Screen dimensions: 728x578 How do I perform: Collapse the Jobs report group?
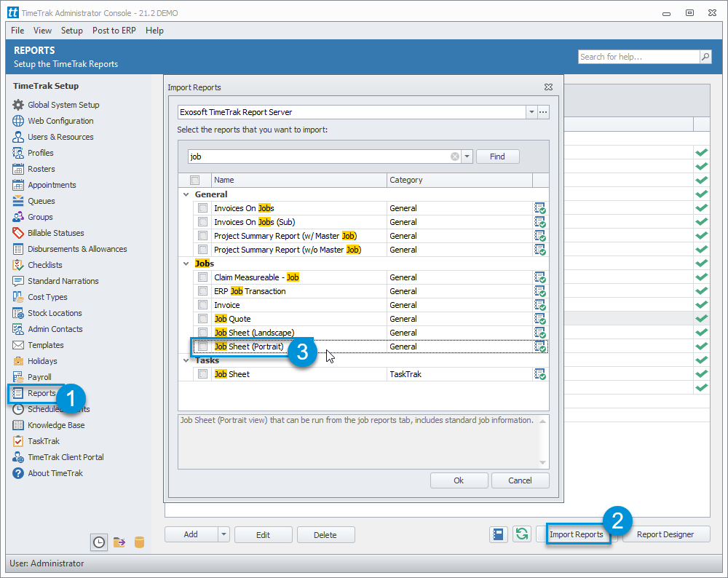click(x=186, y=264)
